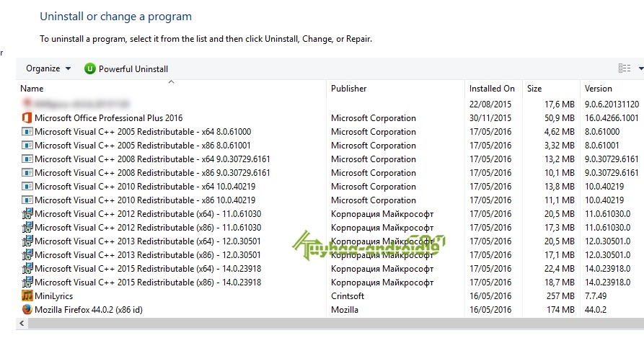Select Microsoft Office Professional Plus 2016 entry

(x=108, y=118)
